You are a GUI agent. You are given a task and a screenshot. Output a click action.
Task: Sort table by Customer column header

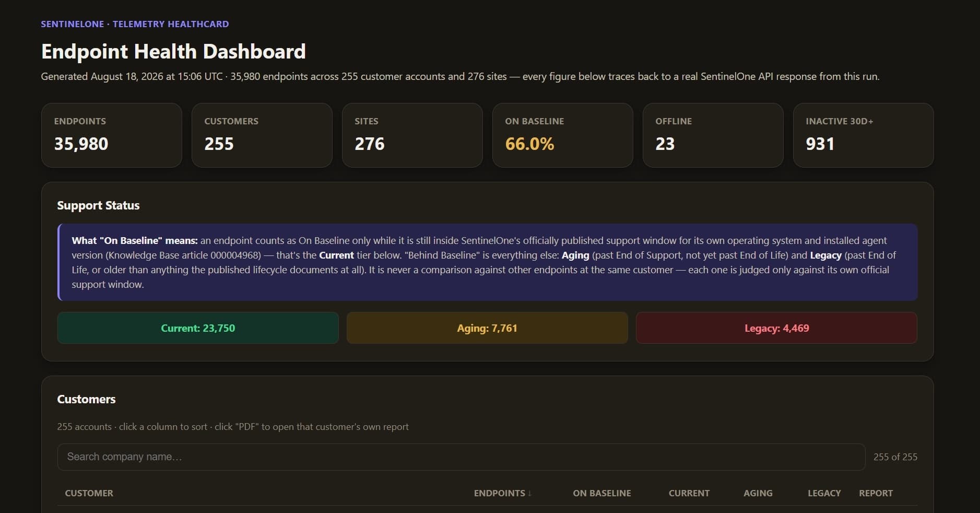[89, 493]
